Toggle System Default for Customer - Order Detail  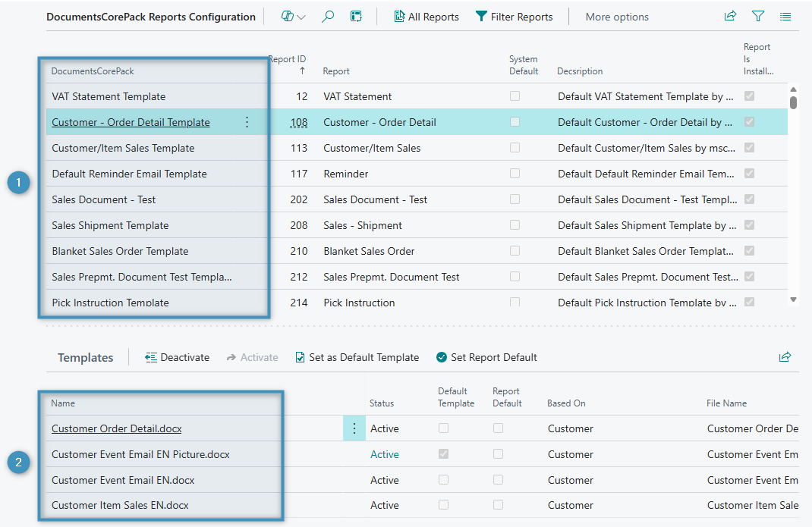(x=515, y=121)
